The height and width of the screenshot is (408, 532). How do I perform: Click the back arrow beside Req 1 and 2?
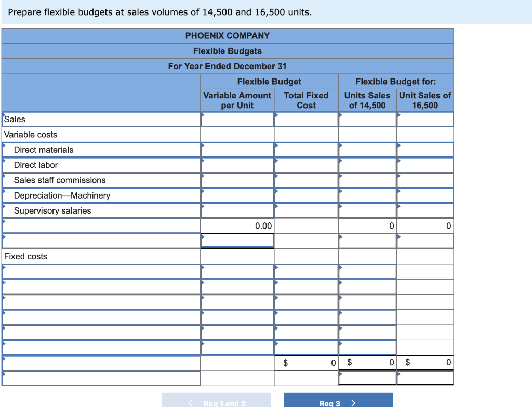[190, 401]
